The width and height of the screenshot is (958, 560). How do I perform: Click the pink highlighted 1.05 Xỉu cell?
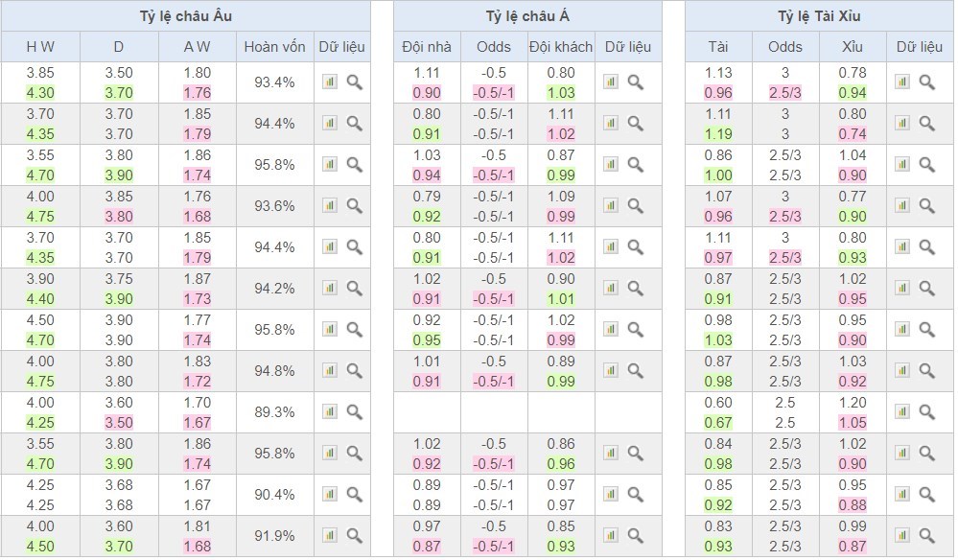[852, 423]
